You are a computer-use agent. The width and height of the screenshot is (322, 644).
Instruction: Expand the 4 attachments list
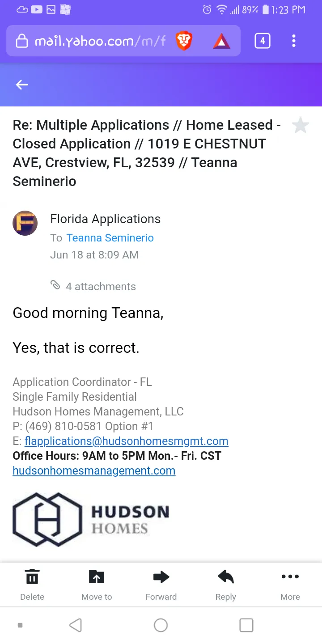coord(94,286)
